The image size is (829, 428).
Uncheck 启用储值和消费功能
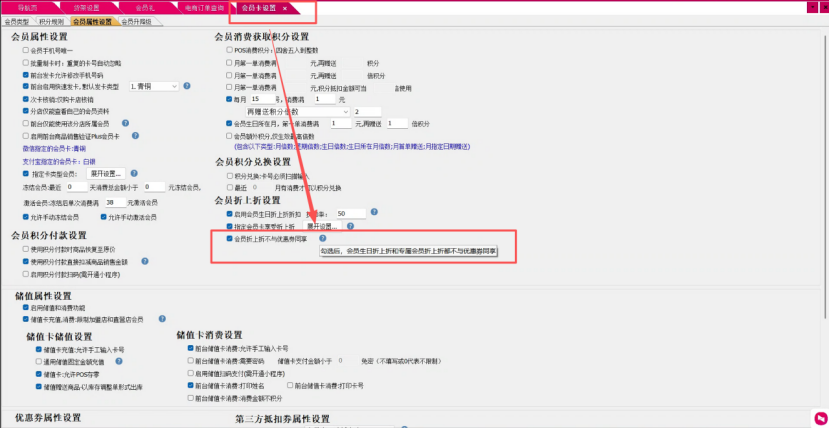pos(25,307)
